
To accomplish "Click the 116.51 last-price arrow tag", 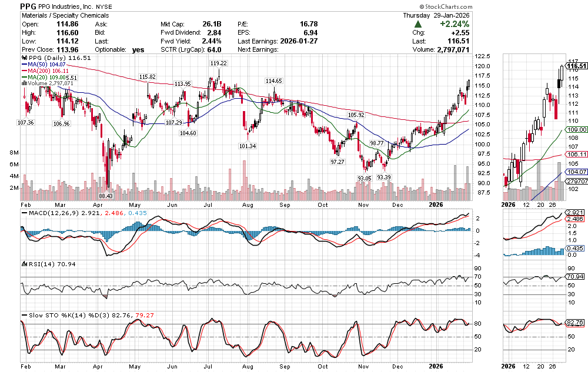I will [x=576, y=66].
